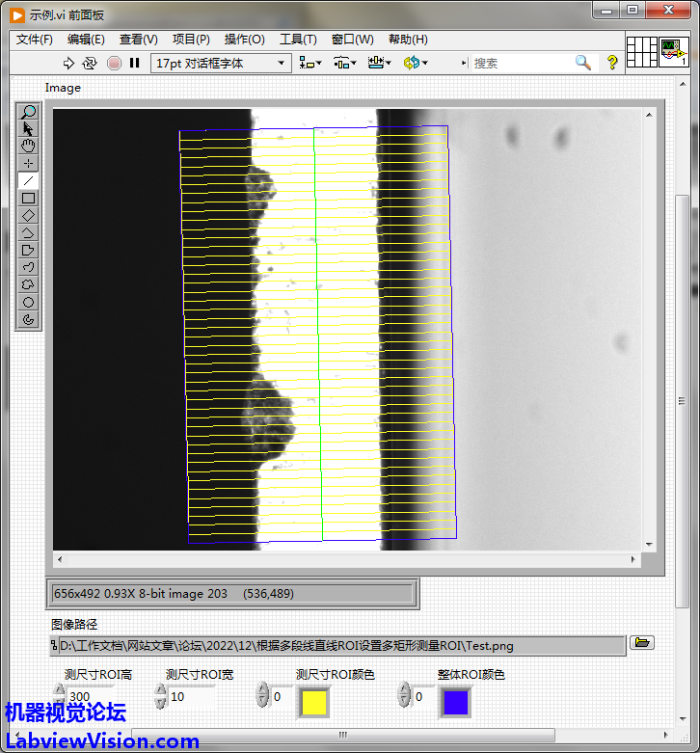This screenshot has height=753, width=700.
Task: Select the Oval ROI tool
Action: point(29,303)
